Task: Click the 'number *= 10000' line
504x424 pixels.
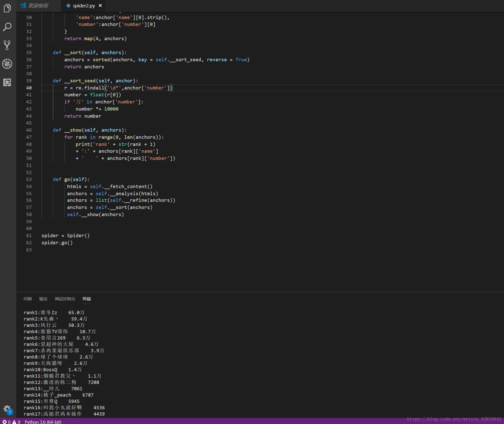Action: (97, 109)
